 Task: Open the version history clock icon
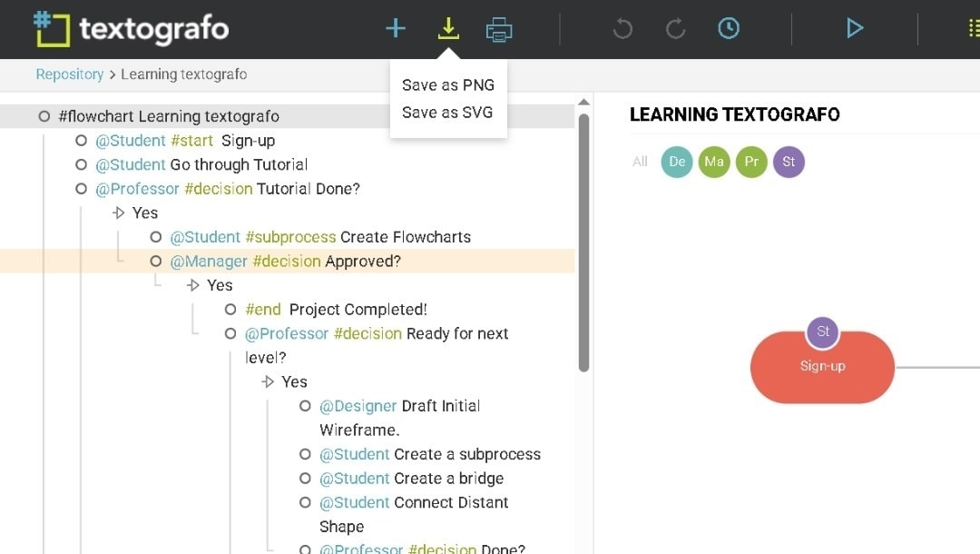[x=729, y=28]
